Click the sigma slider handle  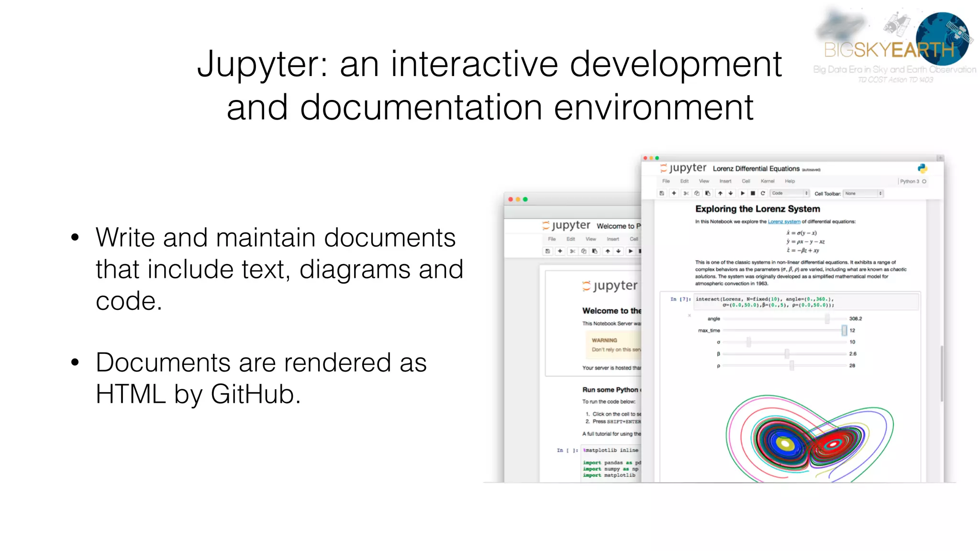749,342
